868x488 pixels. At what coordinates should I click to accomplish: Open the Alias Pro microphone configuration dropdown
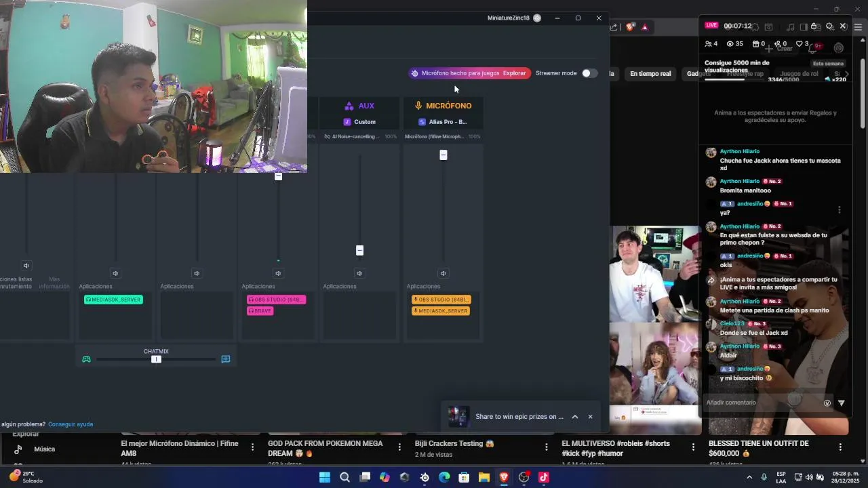(443, 122)
